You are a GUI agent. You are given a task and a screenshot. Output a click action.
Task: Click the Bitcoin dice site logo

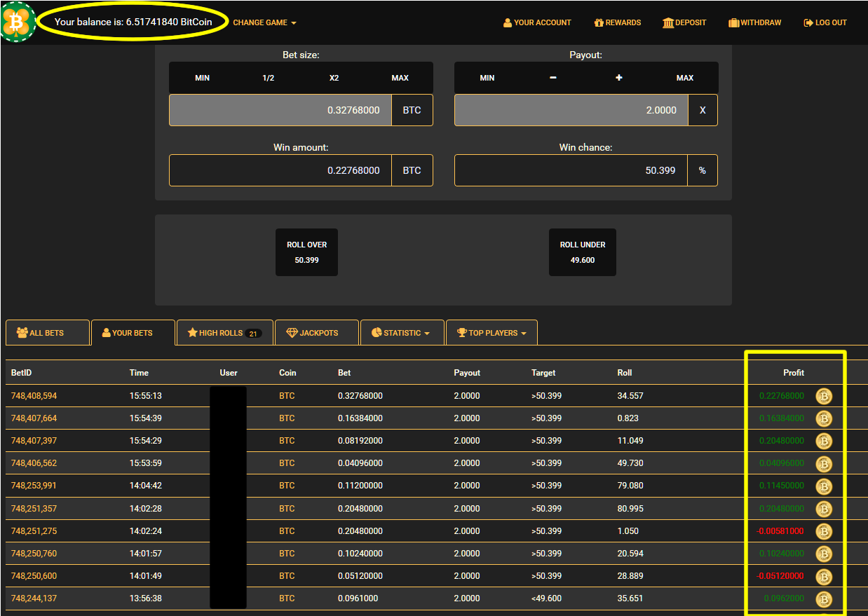18,22
